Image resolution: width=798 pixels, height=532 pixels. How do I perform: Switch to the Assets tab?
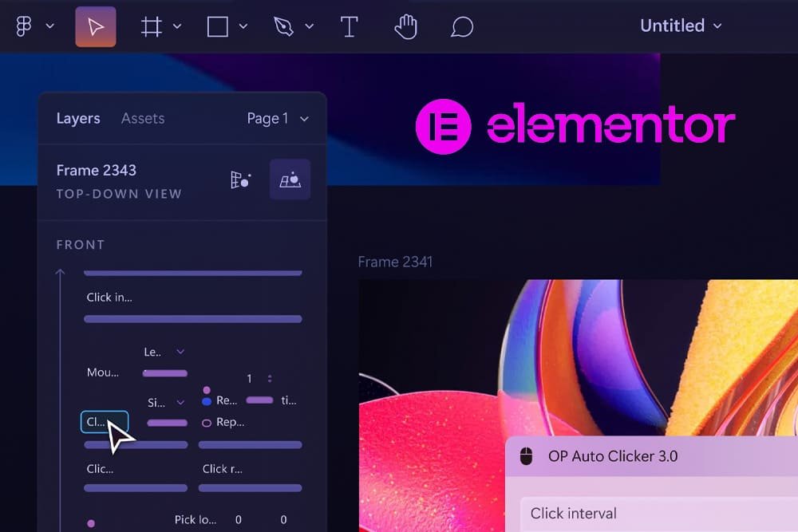pyautogui.click(x=143, y=118)
